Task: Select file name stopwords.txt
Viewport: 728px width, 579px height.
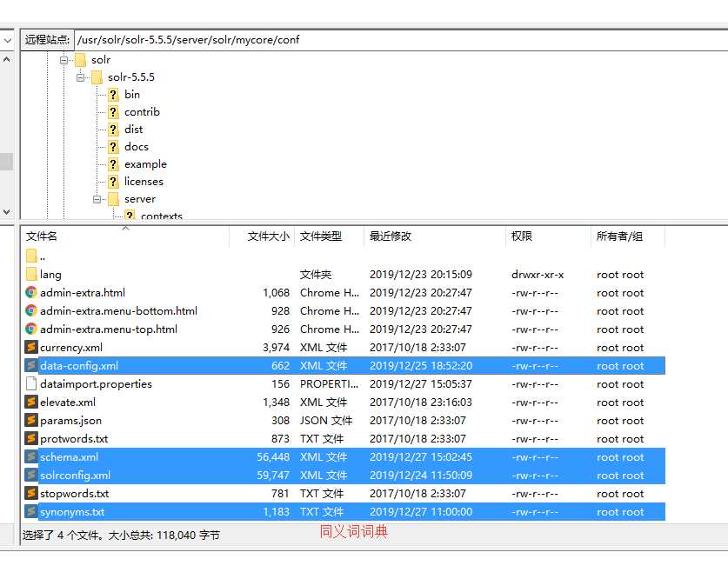Action: (75, 494)
